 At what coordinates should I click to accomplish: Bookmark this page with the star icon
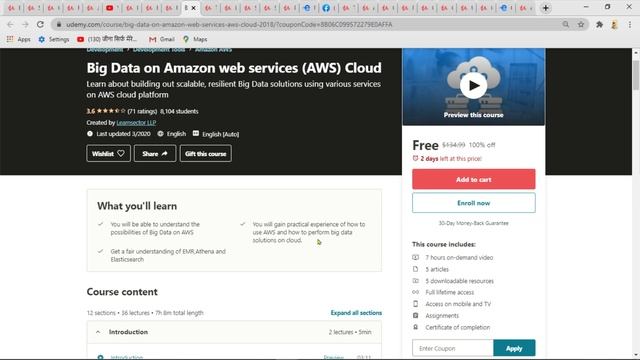pos(581,24)
